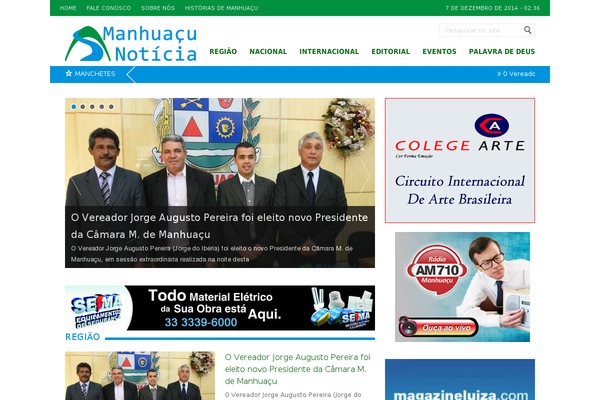The height and width of the screenshot is (400, 600).
Task: Click the scrolling Vereador ticker headline
Action: click(x=516, y=74)
